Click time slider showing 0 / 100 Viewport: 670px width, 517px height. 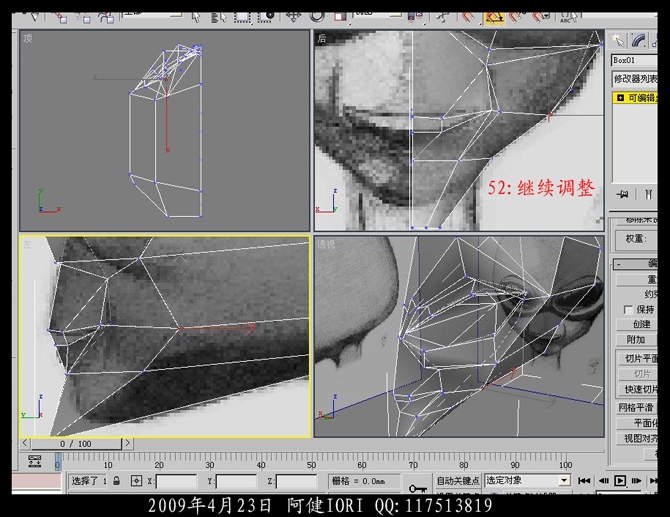[76, 444]
